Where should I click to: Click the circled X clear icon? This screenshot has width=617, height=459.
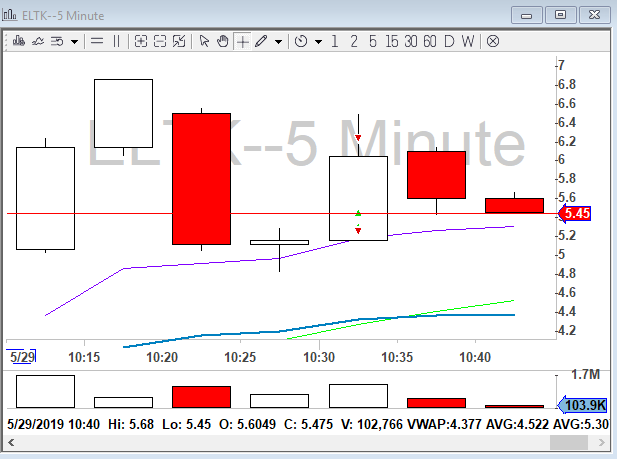tap(493, 41)
